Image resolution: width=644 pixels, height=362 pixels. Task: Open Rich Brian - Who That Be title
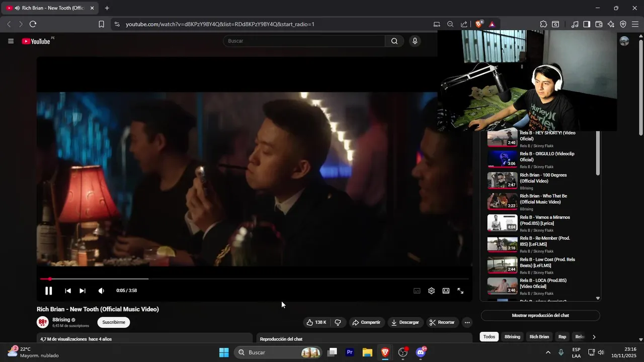pos(543,199)
